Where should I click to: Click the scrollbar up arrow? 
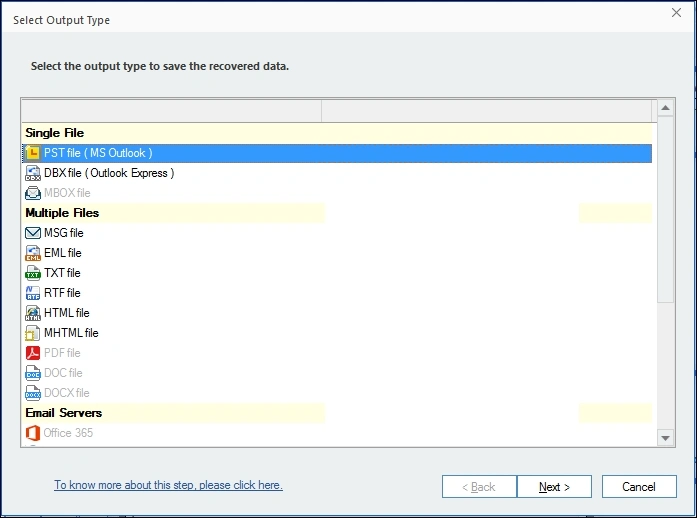pyautogui.click(x=665, y=108)
